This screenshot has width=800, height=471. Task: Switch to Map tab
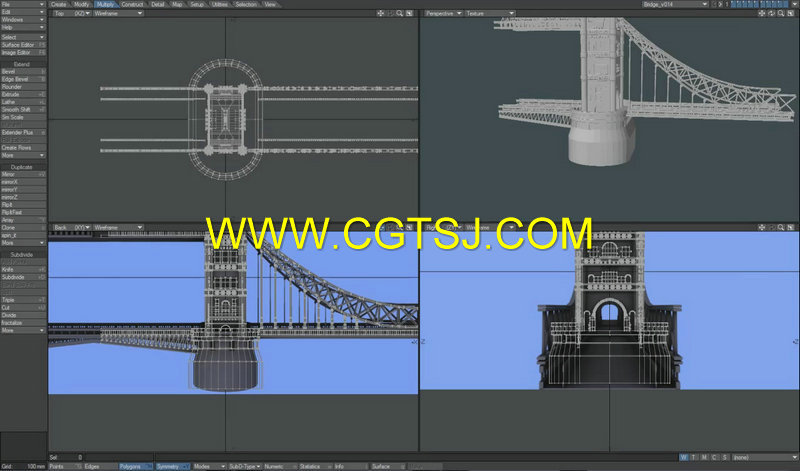177,4
